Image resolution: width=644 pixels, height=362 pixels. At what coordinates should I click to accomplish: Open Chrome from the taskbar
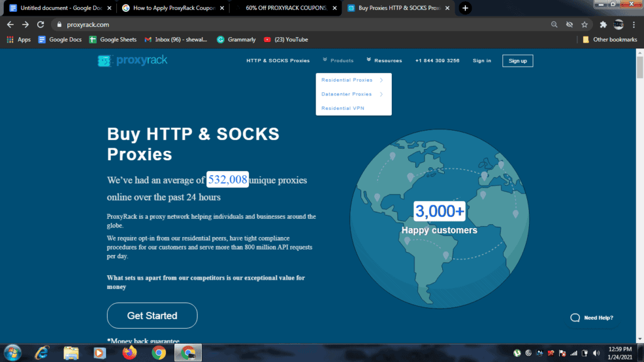tap(158, 353)
